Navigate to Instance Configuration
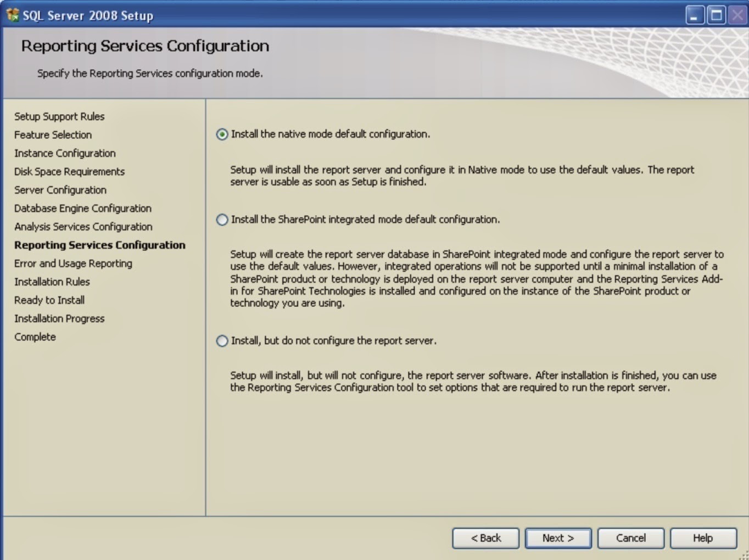Screen dimensions: 749x560 click(x=65, y=153)
